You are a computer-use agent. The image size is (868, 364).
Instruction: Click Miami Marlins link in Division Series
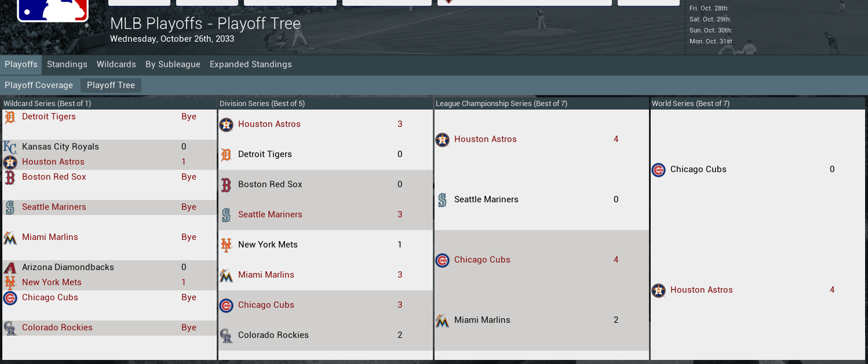266,275
